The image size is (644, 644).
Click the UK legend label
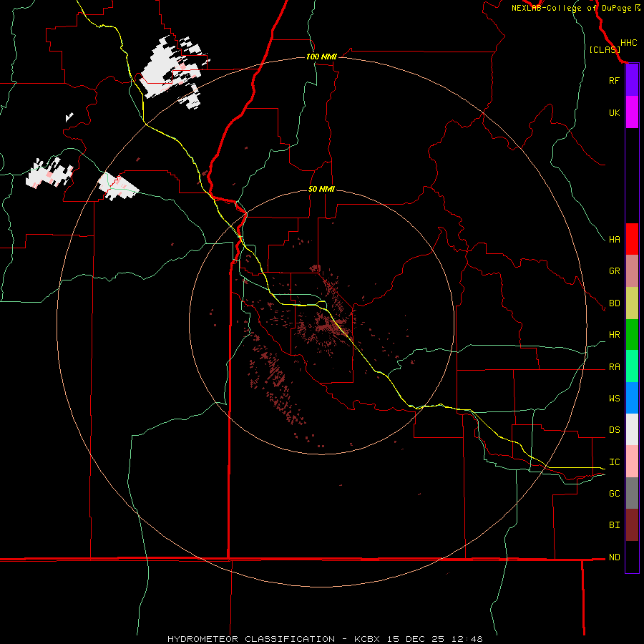click(x=614, y=112)
